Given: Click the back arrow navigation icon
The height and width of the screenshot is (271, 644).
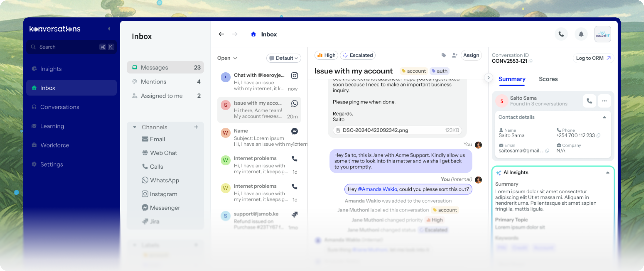Looking at the screenshot, I should tap(221, 34).
